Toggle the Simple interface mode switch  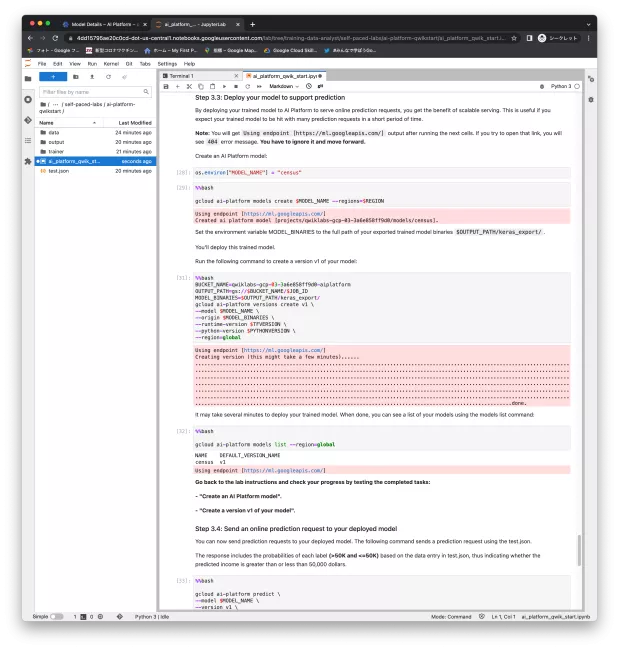click(x=56, y=616)
